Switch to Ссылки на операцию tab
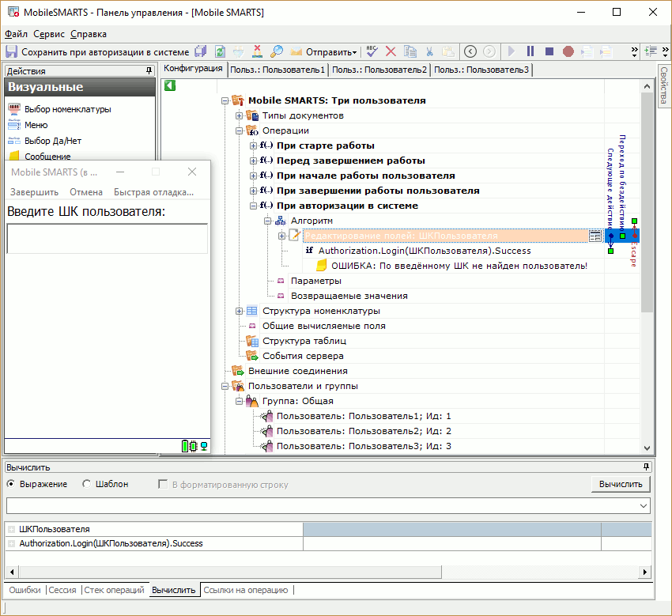Image resolution: width=672 pixels, height=616 pixels. 246,590
